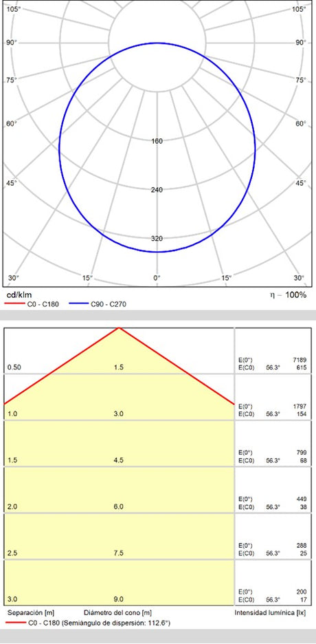Click the 240 value on polar chart
The image size is (316, 644).
click(157, 190)
